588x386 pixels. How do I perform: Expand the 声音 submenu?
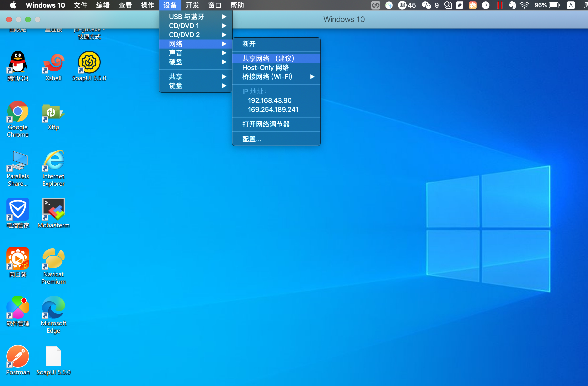tap(195, 53)
